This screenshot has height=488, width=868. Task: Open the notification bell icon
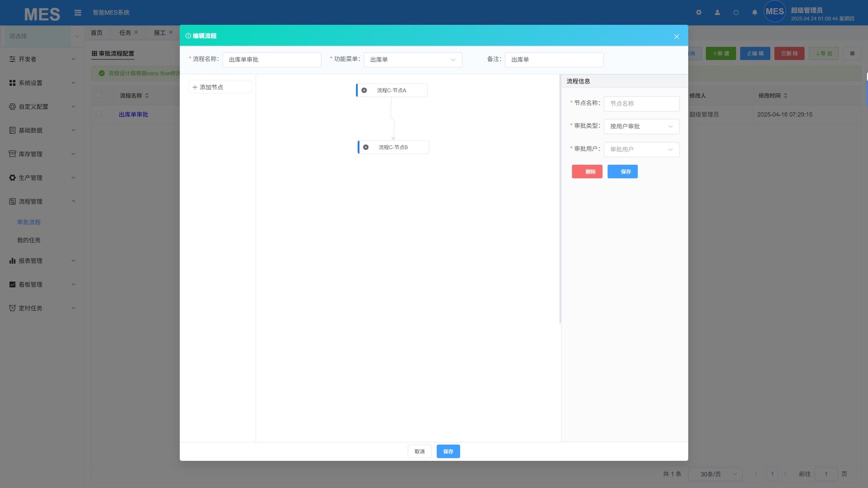pyautogui.click(x=755, y=13)
